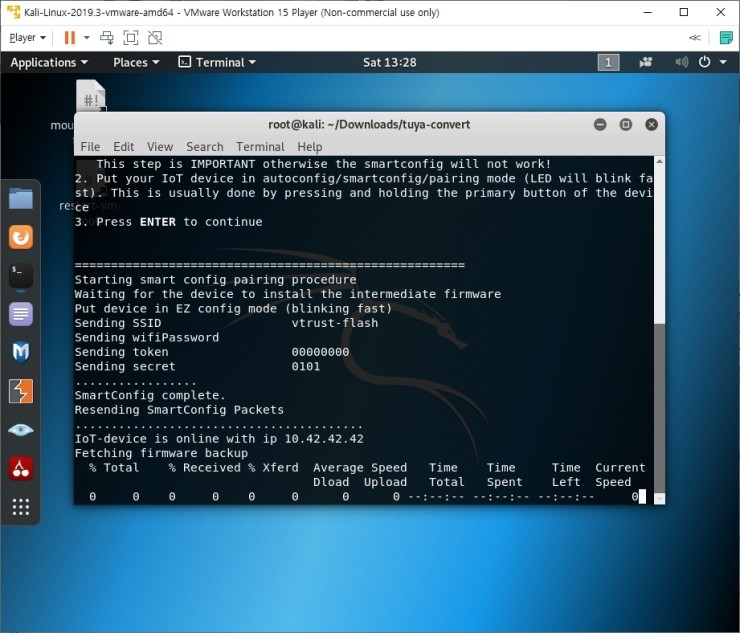Collapse the VMware toolbar with double chevron
The image size is (740, 633).
[695, 38]
